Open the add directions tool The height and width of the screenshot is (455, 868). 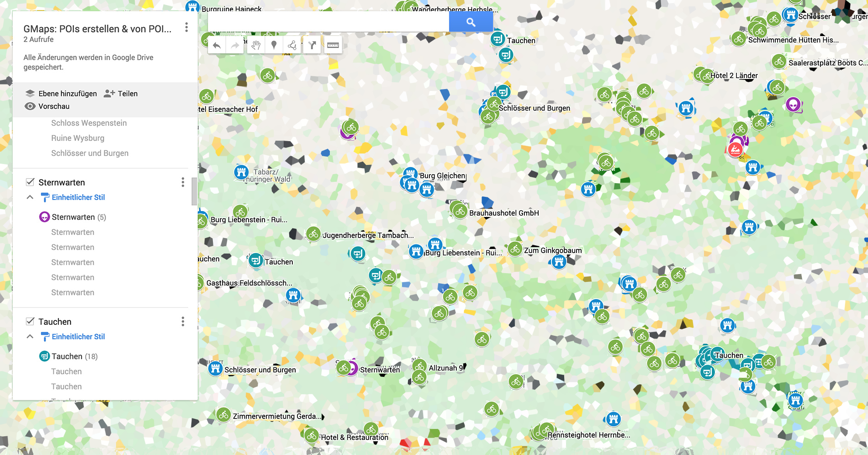pos(312,45)
